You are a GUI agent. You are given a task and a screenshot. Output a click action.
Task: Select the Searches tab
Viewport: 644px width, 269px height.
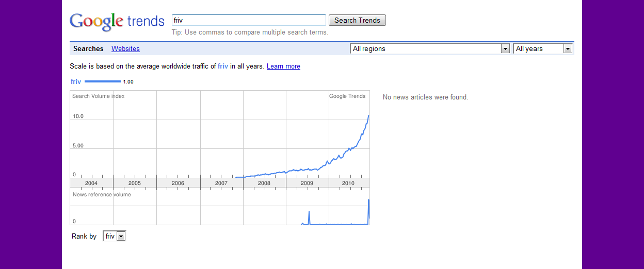point(88,48)
